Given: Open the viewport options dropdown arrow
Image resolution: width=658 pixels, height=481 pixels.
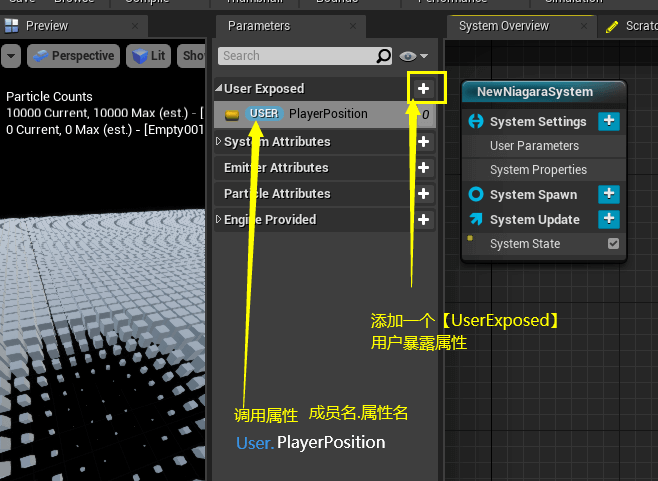Looking at the screenshot, I should coord(10,56).
